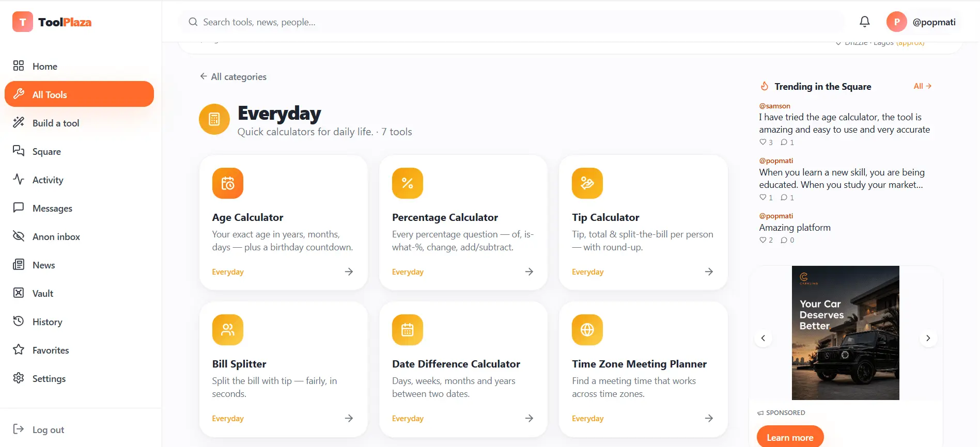This screenshot has width=980, height=447.
Task: Open Time Zone Meeting Planner title
Action: pyautogui.click(x=639, y=364)
